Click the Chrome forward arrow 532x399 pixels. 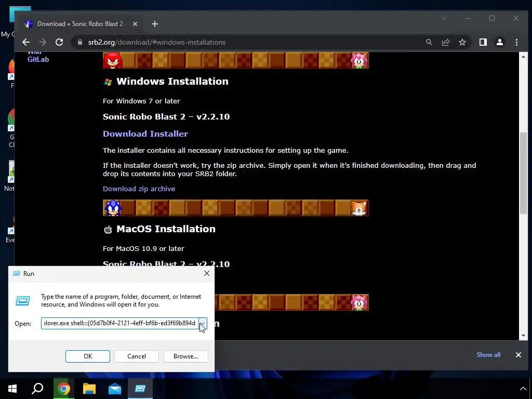(43, 42)
